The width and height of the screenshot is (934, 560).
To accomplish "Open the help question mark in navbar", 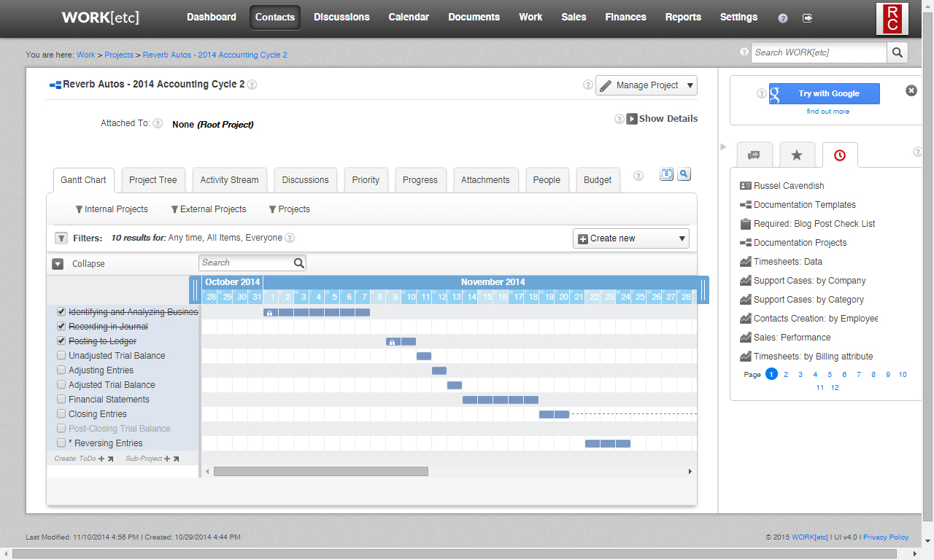I will 783,18.
